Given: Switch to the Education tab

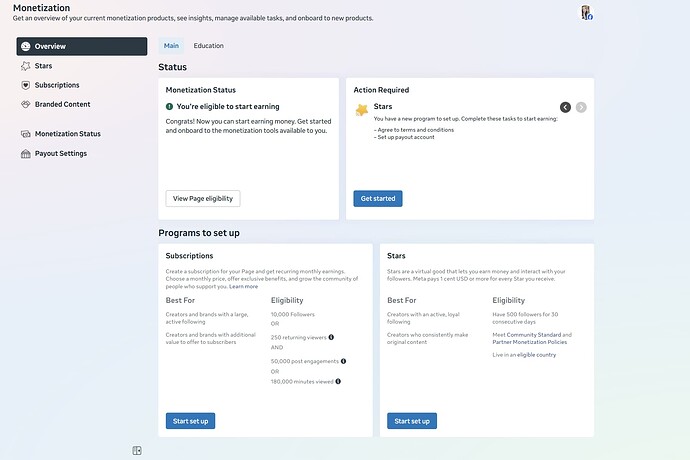Looking at the screenshot, I should tap(209, 46).
